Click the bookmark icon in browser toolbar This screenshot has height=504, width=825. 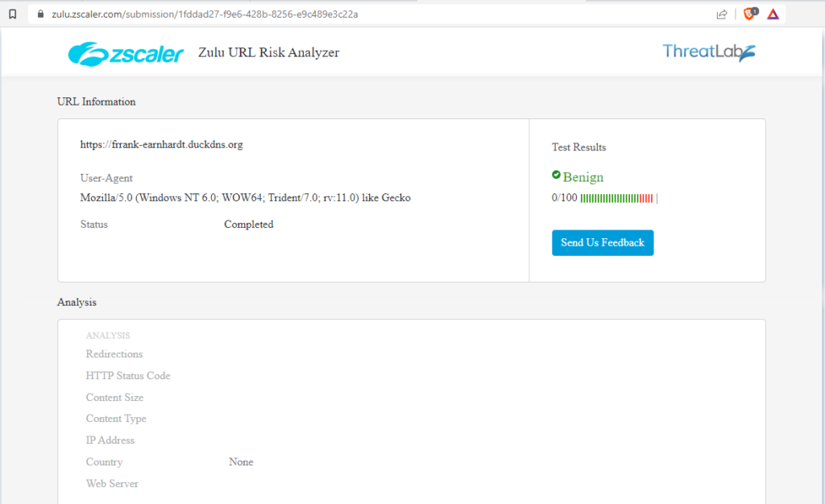click(x=13, y=14)
